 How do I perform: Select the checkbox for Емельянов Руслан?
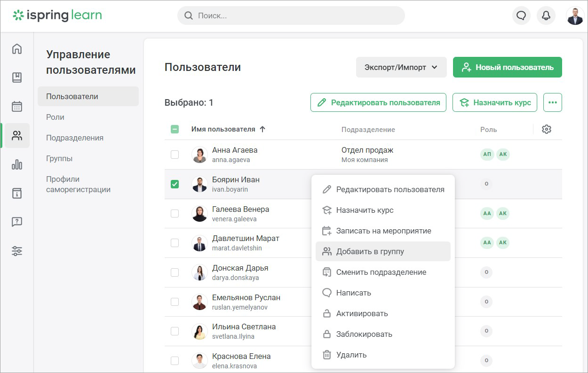pos(175,302)
